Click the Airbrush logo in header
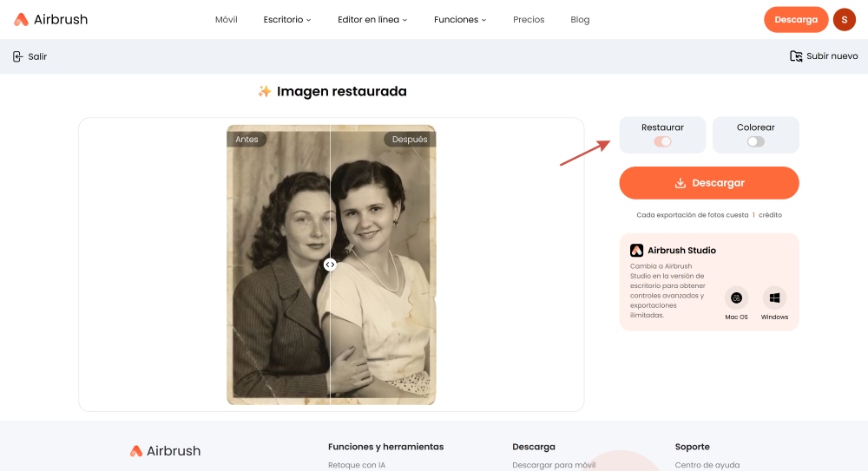Viewport: 868px width, 471px height. 51,19
